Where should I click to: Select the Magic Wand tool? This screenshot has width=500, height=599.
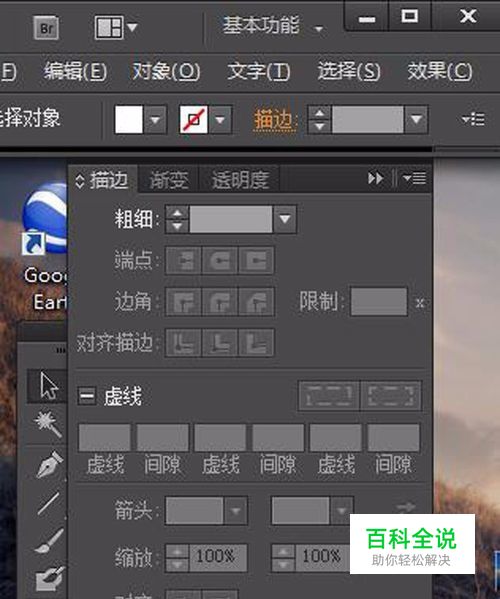coord(48,424)
